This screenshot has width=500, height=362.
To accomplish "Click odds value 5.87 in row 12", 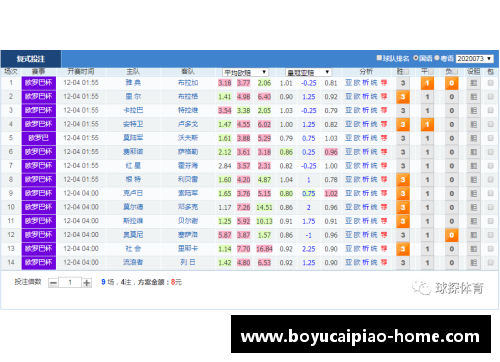I will coord(225,235).
